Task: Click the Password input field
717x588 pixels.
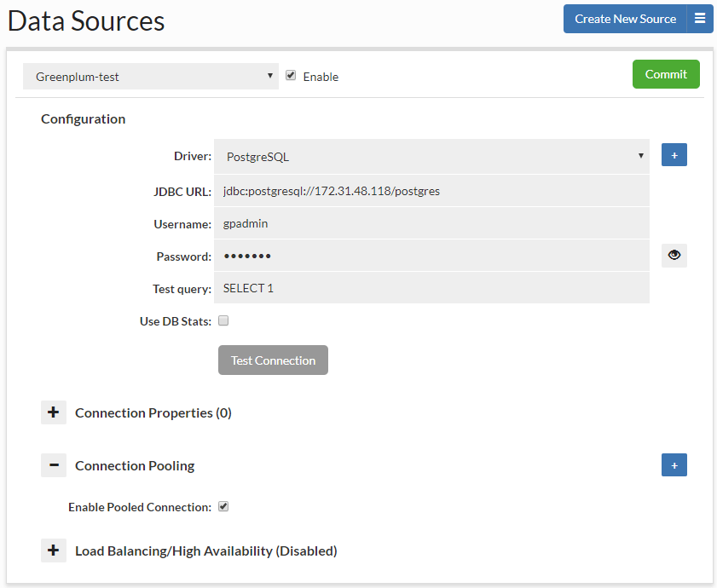Action: click(x=431, y=256)
